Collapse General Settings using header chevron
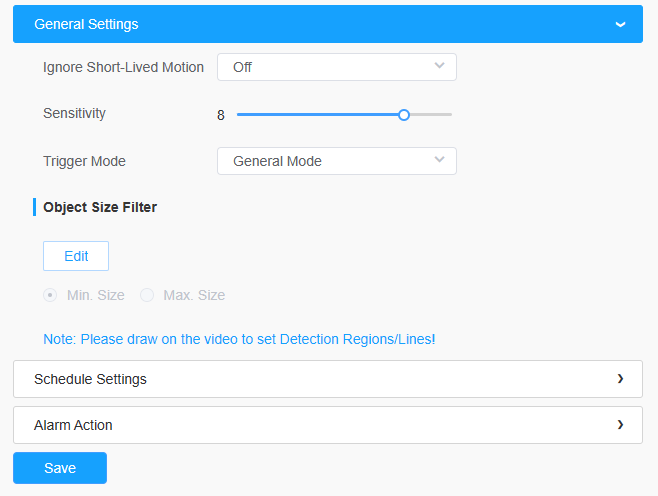 (620, 24)
